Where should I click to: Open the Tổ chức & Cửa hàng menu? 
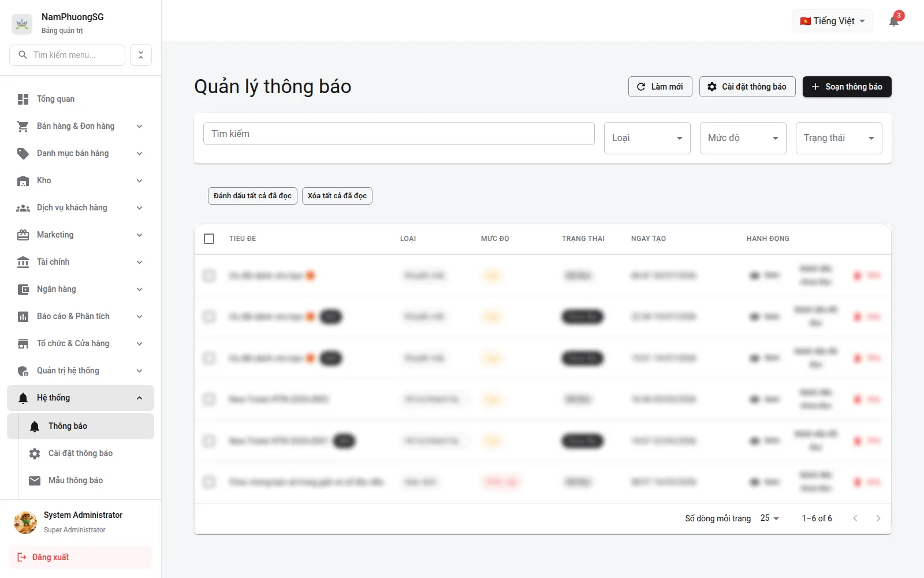[81, 344]
